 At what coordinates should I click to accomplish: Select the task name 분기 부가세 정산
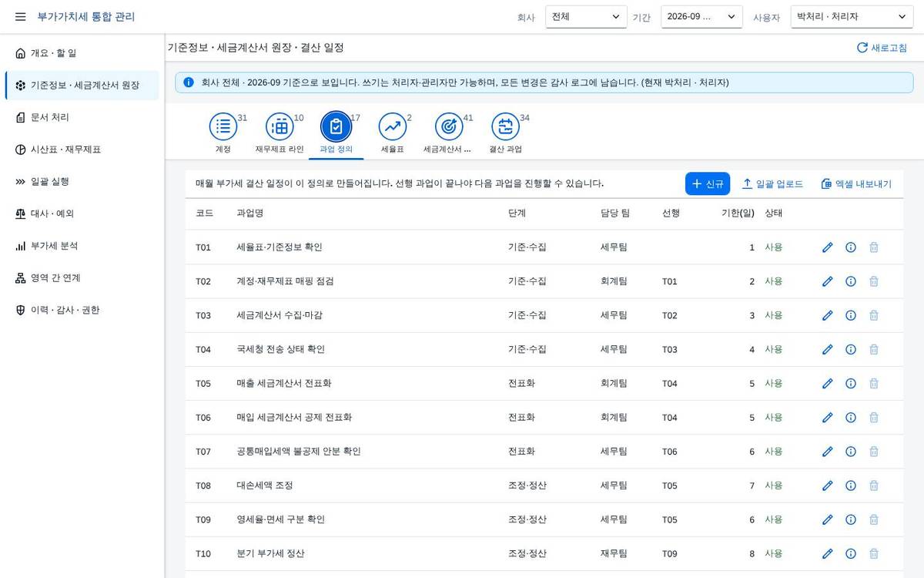coord(270,553)
